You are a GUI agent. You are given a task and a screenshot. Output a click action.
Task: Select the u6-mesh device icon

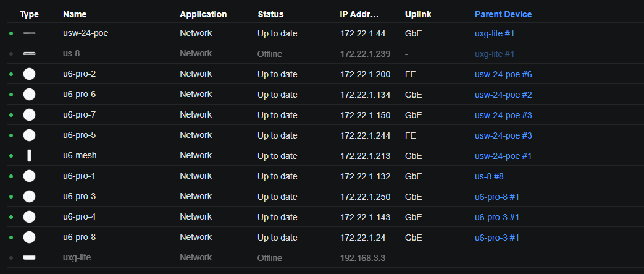pos(29,156)
